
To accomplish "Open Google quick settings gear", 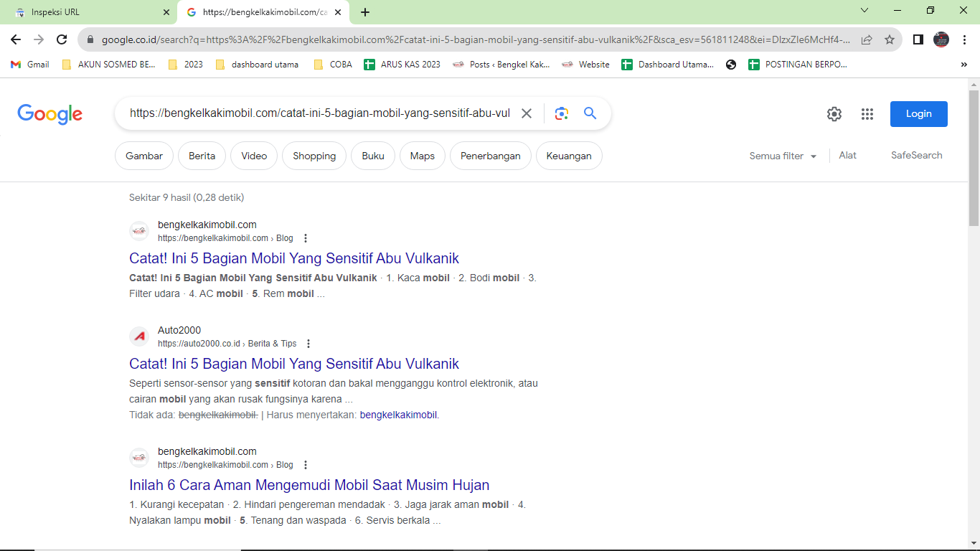I will [834, 114].
